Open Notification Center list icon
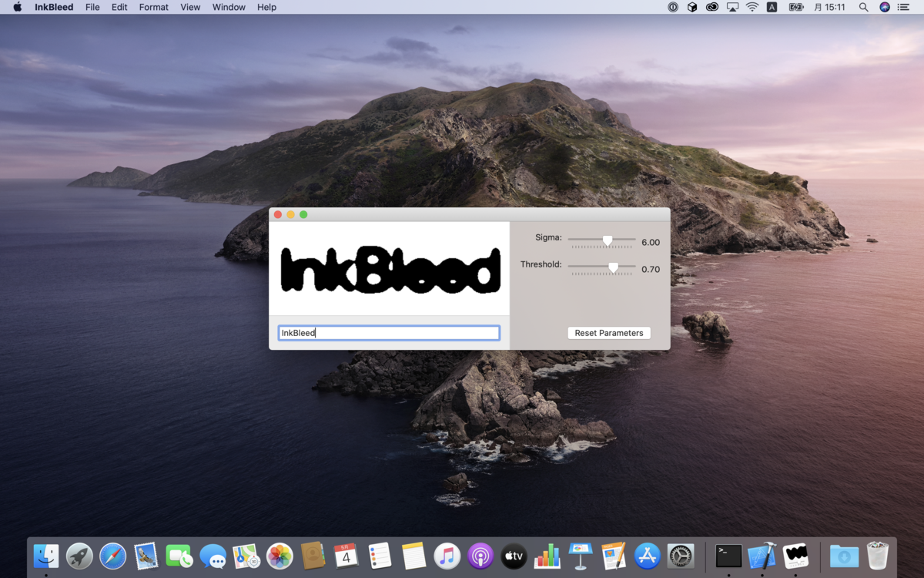 tap(904, 7)
